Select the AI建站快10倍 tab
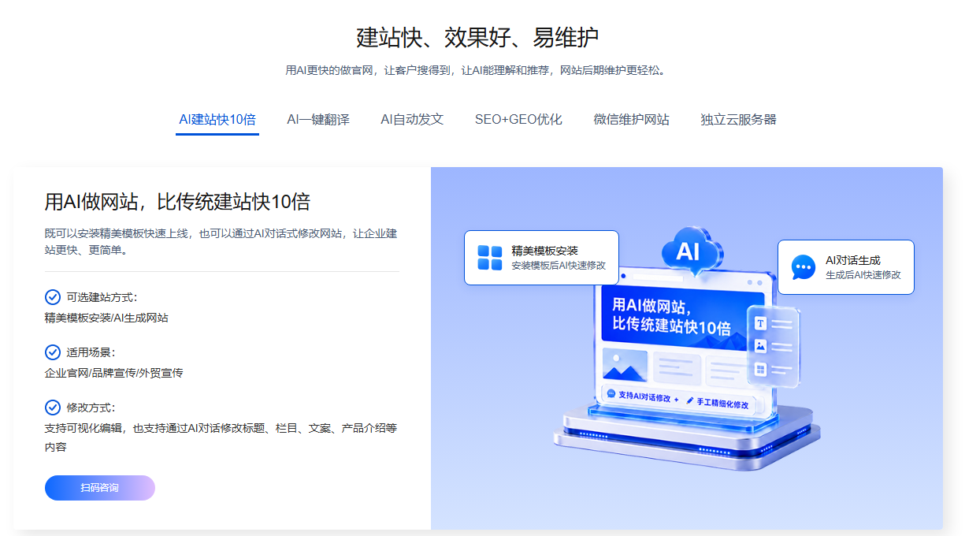 point(217,120)
